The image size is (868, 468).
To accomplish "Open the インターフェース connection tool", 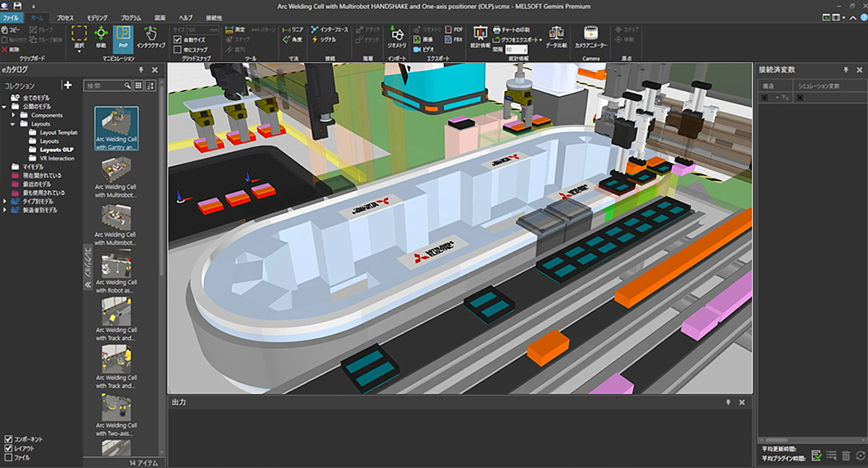I will [329, 30].
